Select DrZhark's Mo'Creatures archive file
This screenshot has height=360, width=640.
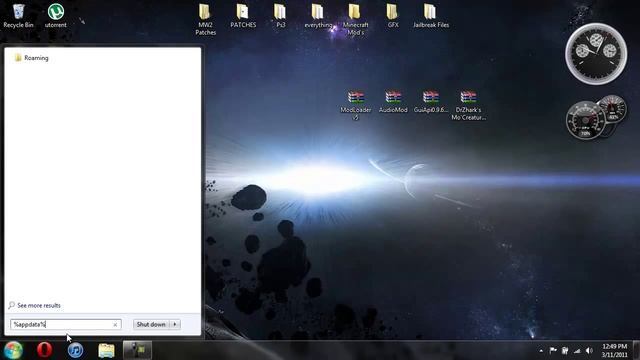click(469, 105)
